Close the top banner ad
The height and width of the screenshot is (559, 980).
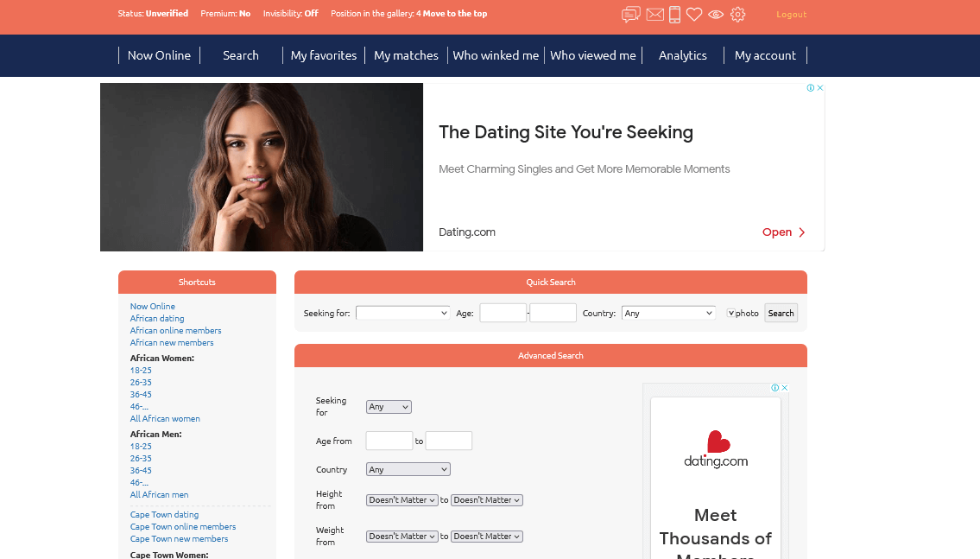pos(820,87)
